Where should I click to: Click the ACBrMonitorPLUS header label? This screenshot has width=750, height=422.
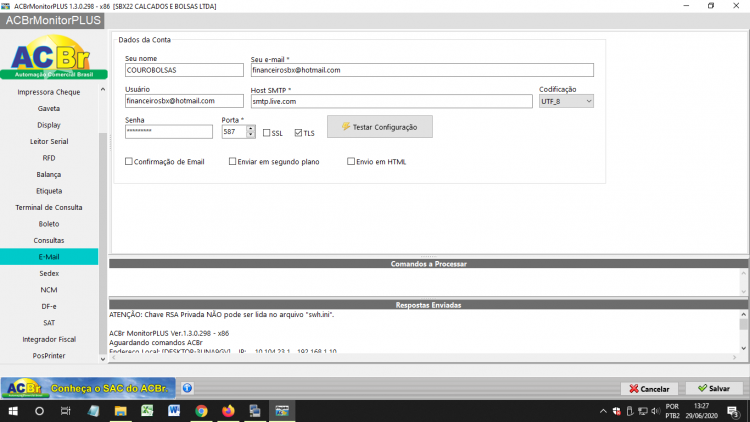tap(53, 21)
